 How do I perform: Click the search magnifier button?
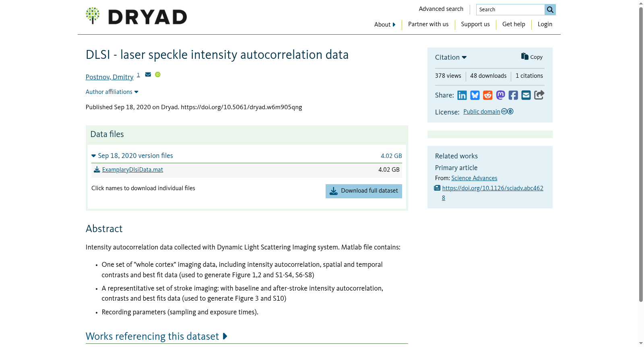pyautogui.click(x=550, y=10)
